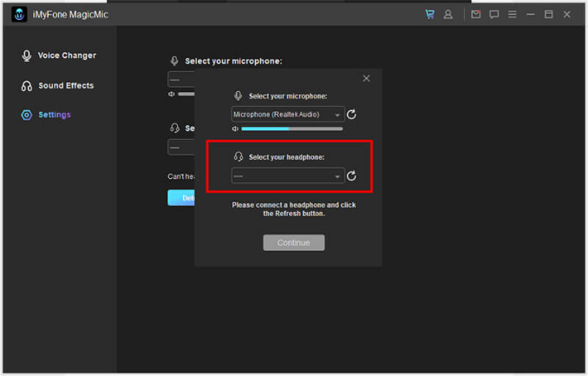Refresh the microphone device list

[351, 115]
